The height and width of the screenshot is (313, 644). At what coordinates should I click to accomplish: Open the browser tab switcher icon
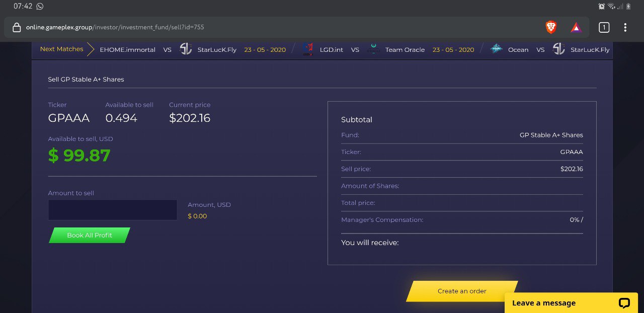604,28
